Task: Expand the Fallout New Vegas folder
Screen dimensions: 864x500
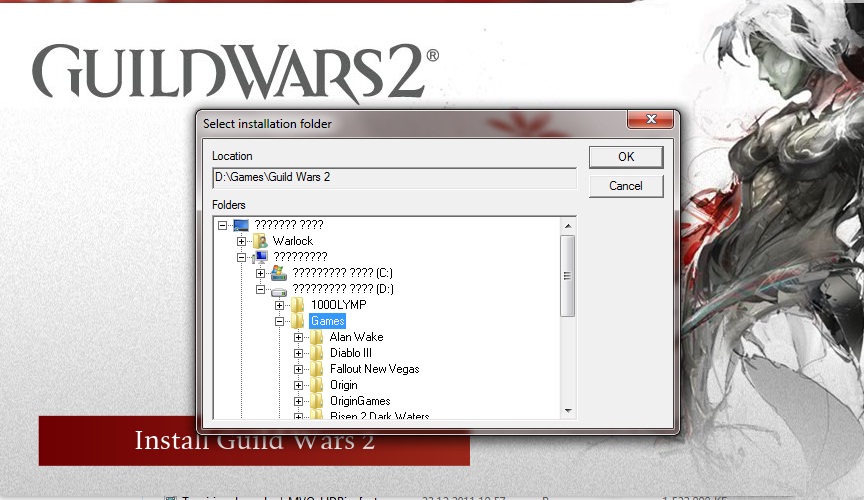Action: (x=299, y=369)
